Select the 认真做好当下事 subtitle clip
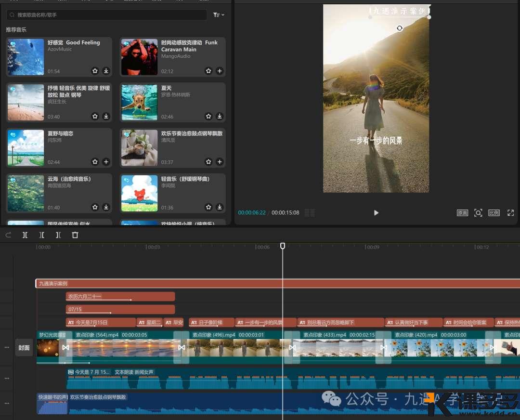Viewport: 520px width, 420px height. [414, 322]
